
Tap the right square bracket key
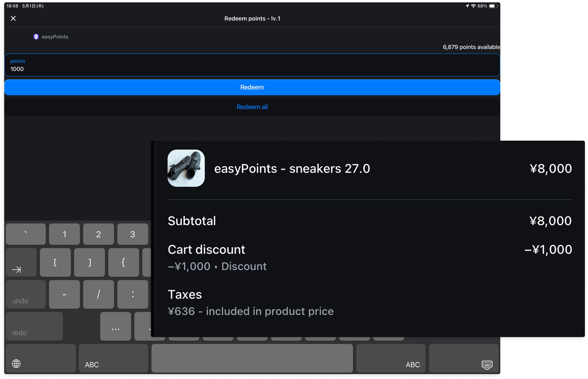click(x=89, y=262)
